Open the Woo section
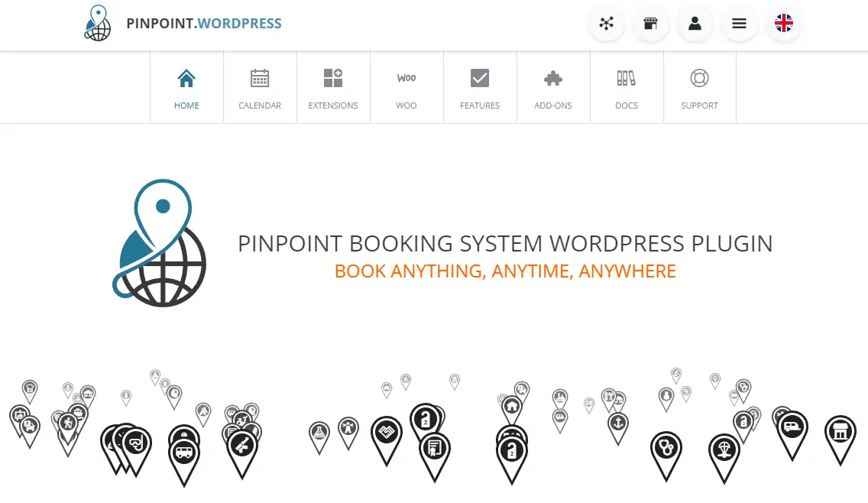Viewport: 868px width, 503px height. coord(406,88)
